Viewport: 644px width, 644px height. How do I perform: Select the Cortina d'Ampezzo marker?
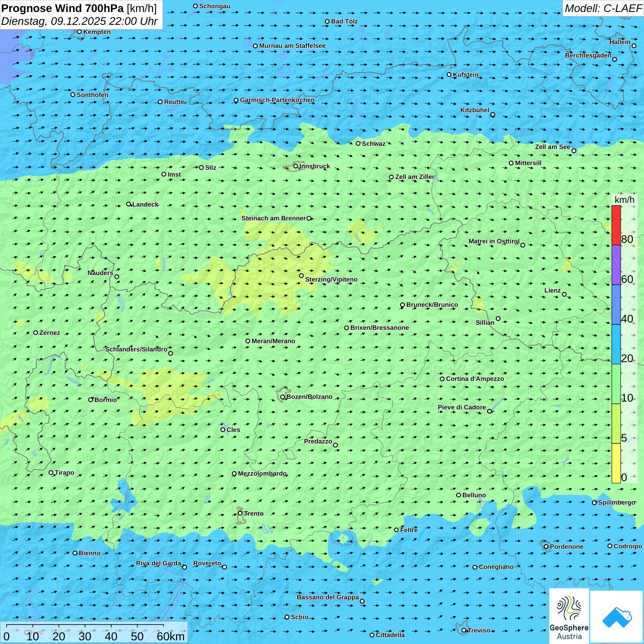(443, 379)
